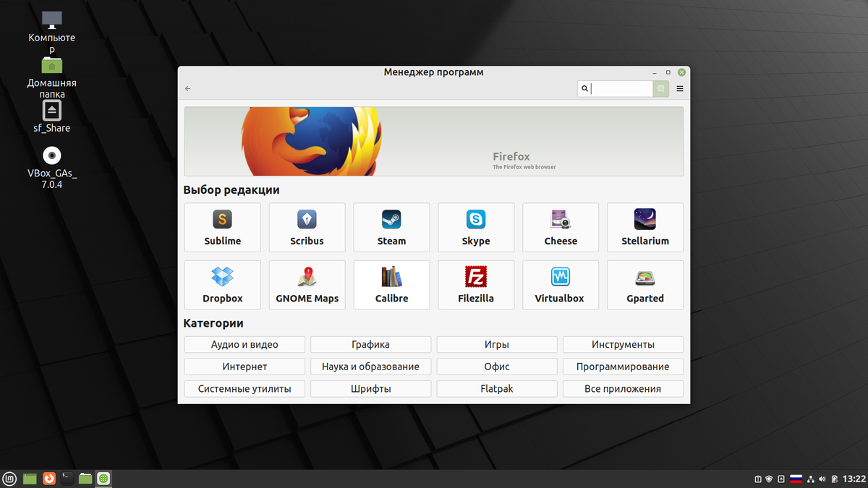Go back with the arrow button
The width and height of the screenshot is (868, 488).
tap(188, 89)
